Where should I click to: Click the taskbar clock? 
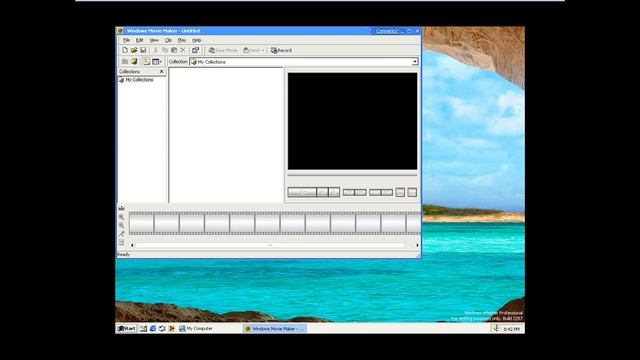point(511,329)
